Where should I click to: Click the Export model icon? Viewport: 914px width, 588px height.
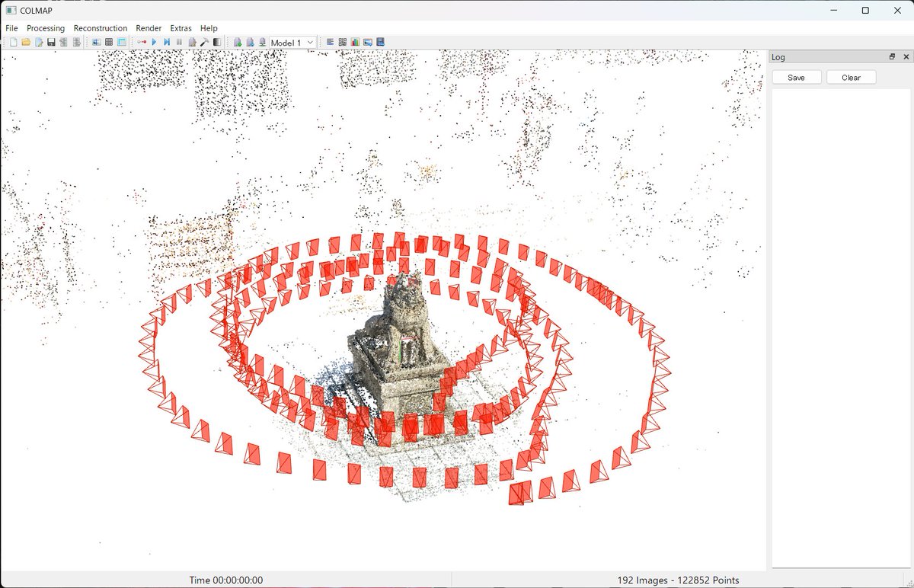tap(76, 42)
